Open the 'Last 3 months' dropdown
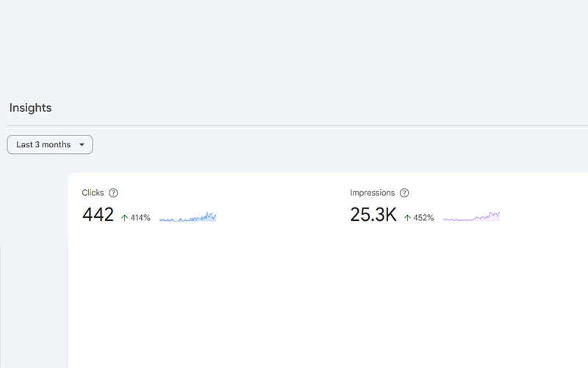This screenshot has width=588, height=368. click(x=50, y=144)
